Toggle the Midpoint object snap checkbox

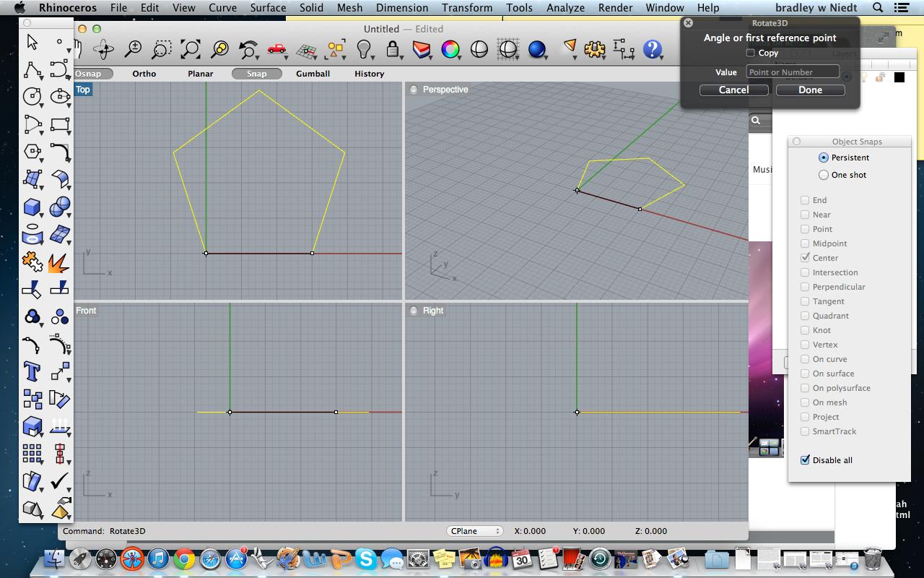tap(805, 243)
